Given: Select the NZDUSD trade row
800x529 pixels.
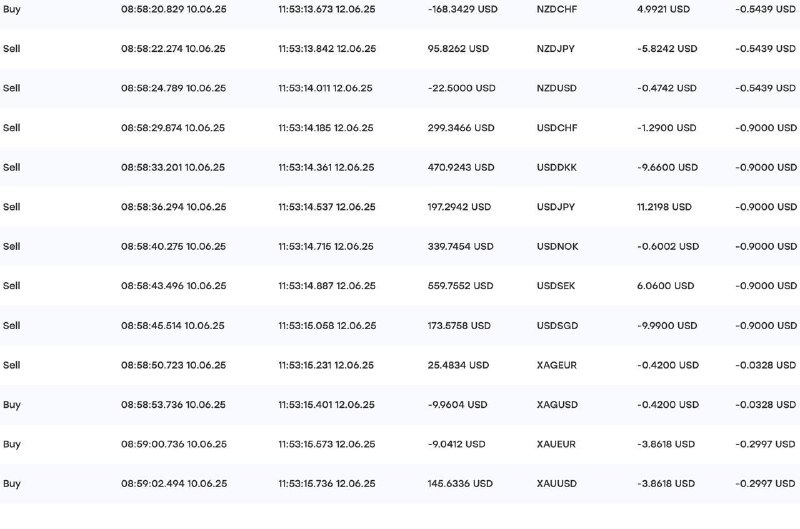Looking at the screenshot, I should [400, 88].
